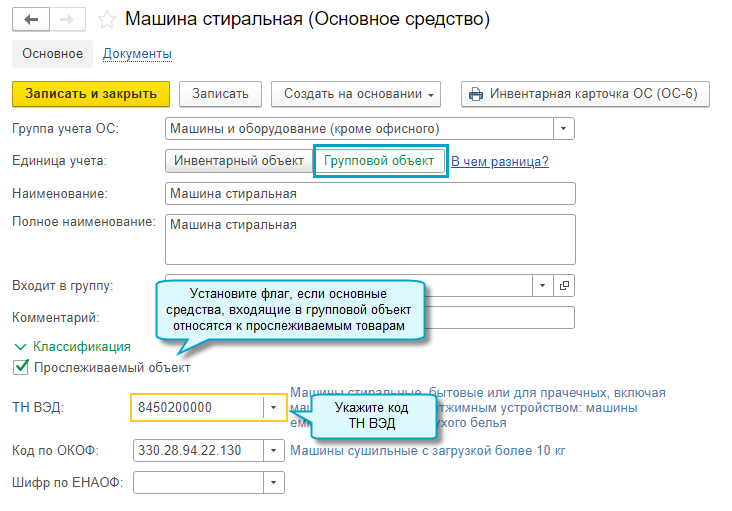Select the Групповой объект option
Screen dimensions: 732x511
pos(379,161)
